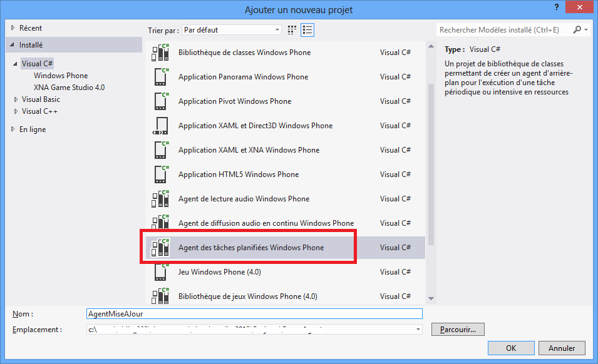Confirm with the OK button
This screenshot has height=364, width=598.
511,348
